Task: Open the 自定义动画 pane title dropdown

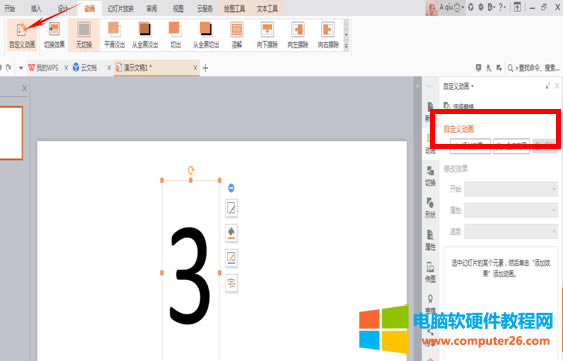Action: point(458,86)
